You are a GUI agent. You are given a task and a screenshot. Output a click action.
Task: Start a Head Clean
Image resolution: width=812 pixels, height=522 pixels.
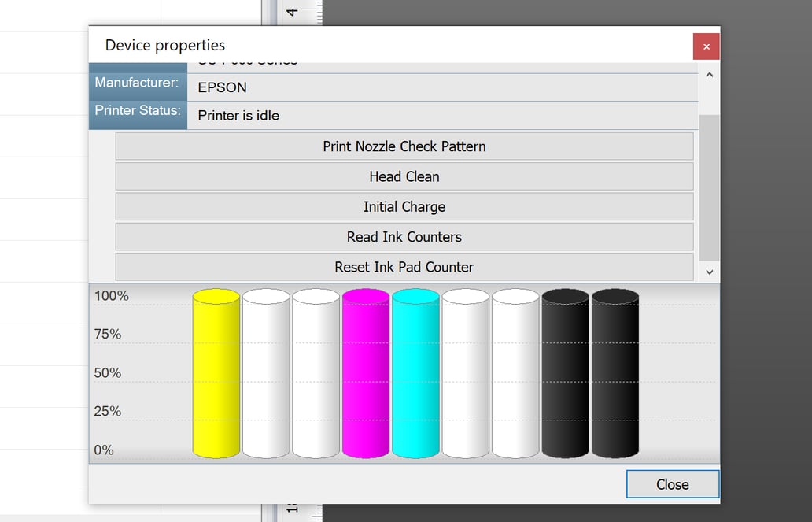coord(404,176)
